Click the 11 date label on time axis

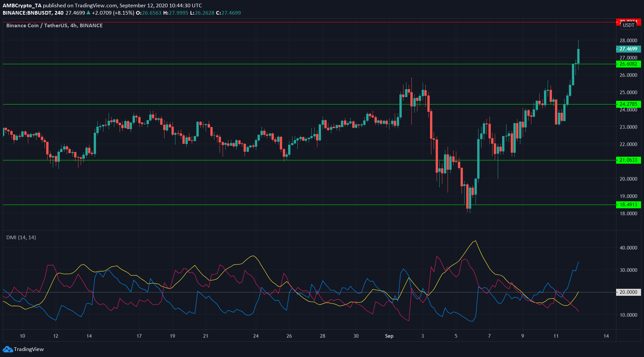(556, 336)
